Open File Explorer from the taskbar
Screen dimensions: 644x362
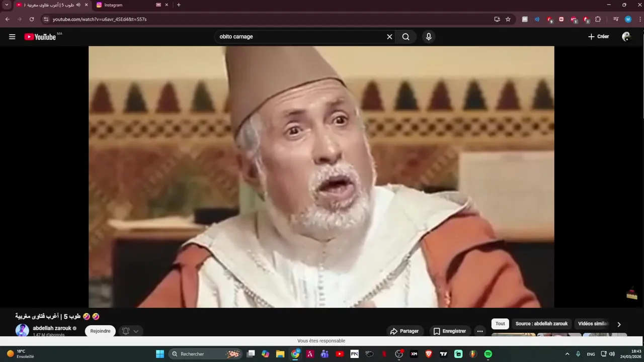280,354
